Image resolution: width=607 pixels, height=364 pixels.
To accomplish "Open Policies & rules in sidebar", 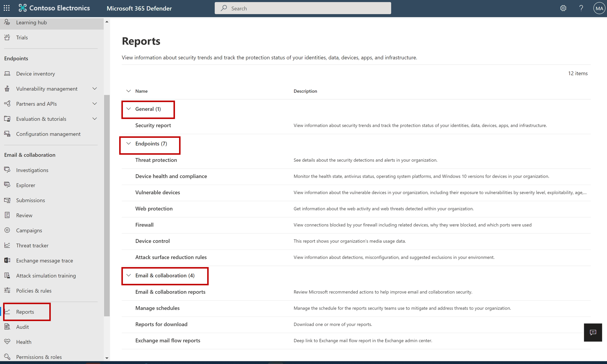I will pos(34,291).
